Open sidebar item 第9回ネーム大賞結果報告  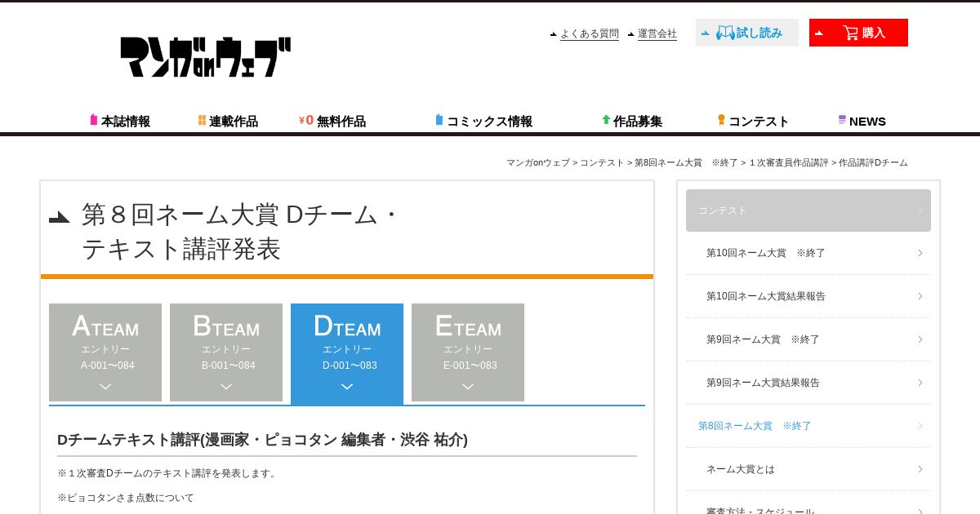point(808,383)
